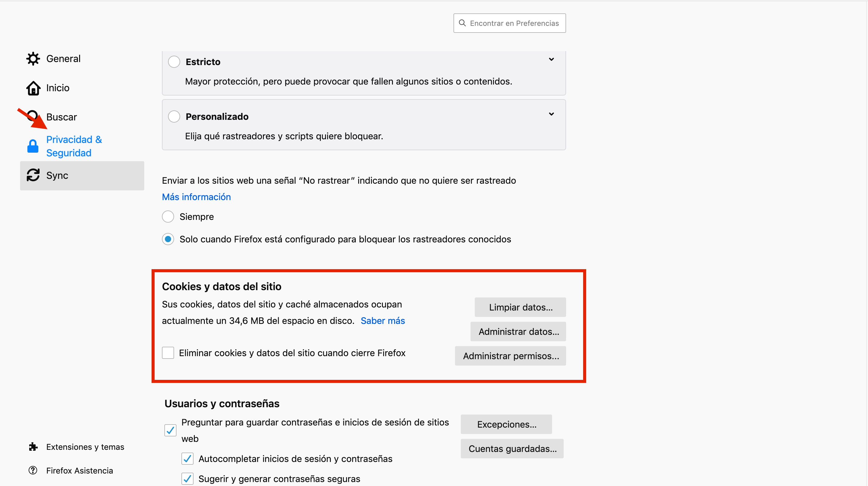This screenshot has width=868, height=486.
Task: Select the Personalizado radio button
Action: coord(174,116)
